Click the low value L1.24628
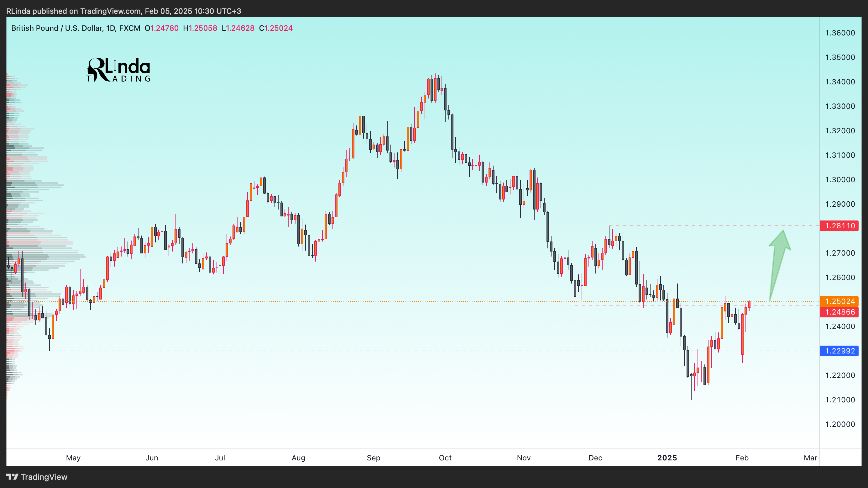Image resolution: width=868 pixels, height=488 pixels. [238, 28]
